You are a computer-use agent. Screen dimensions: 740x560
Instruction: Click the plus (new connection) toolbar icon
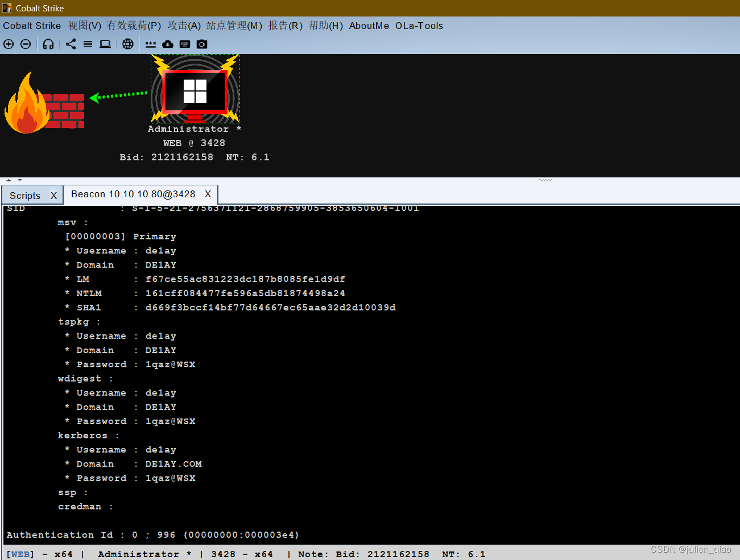(9, 44)
